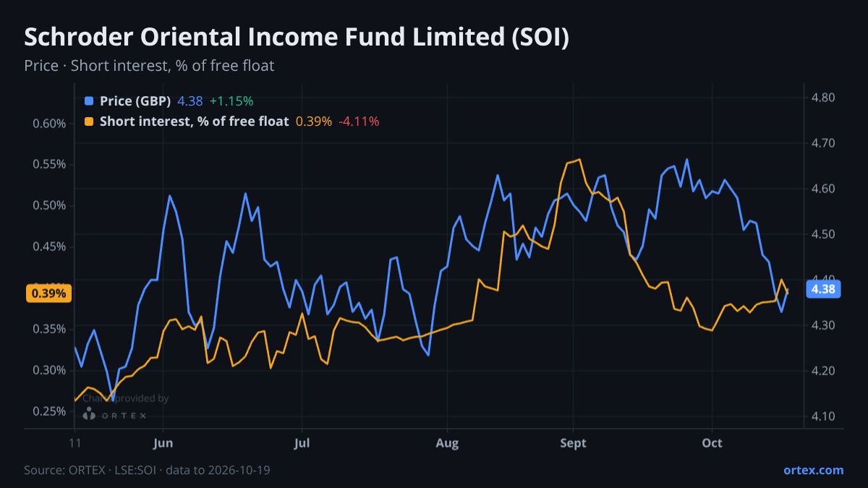Click the Jul x-axis label

click(x=302, y=443)
